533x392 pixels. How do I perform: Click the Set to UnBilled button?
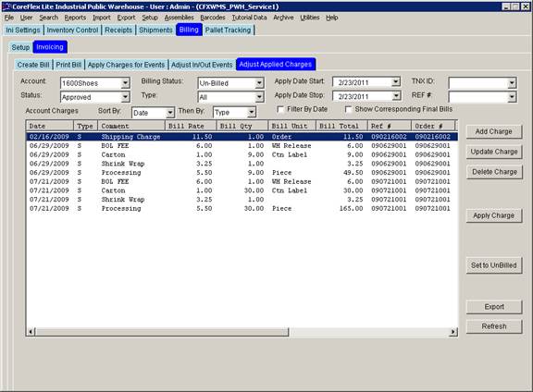pyautogui.click(x=494, y=265)
